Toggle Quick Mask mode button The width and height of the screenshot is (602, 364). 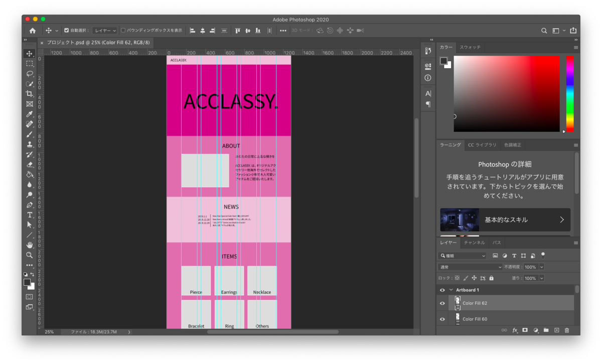pos(30,297)
